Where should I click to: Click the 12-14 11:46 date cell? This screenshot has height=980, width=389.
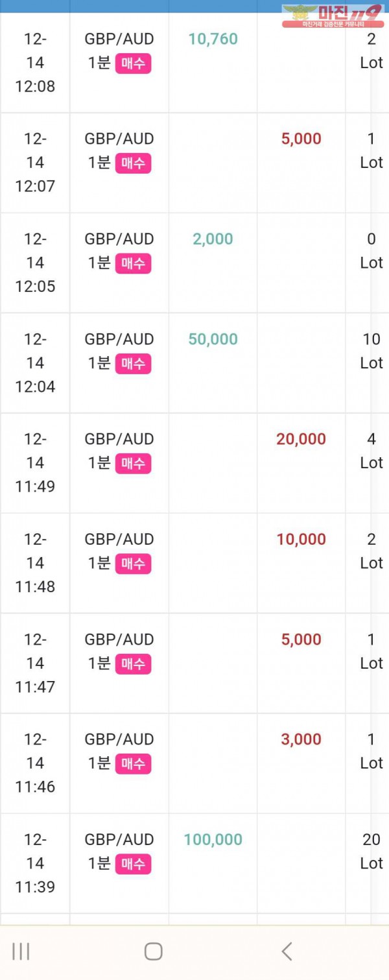(x=35, y=763)
